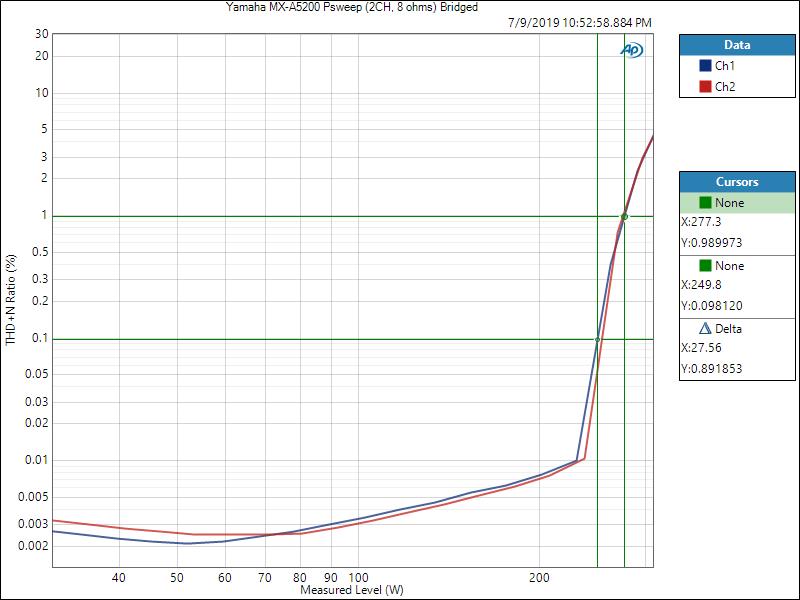The height and width of the screenshot is (600, 800).
Task: Click the Data panel header
Action: tap(737, 45)
